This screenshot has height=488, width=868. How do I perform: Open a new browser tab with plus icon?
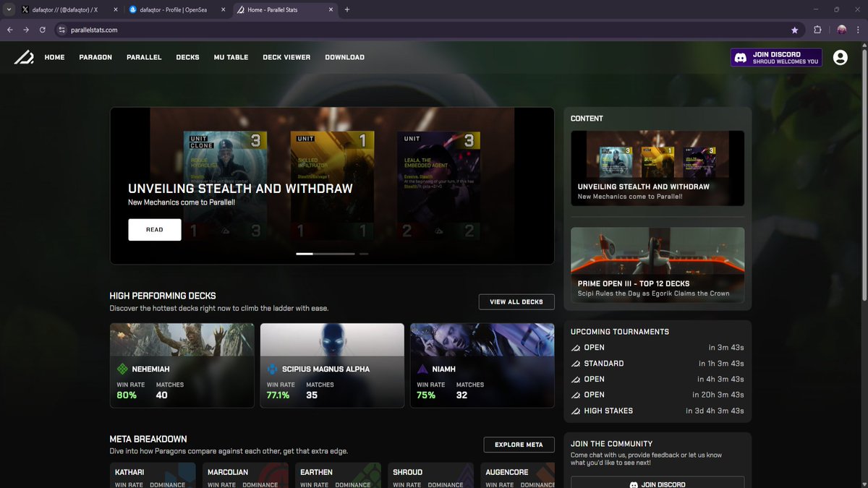pyautogui.click(x=347, y=10)
